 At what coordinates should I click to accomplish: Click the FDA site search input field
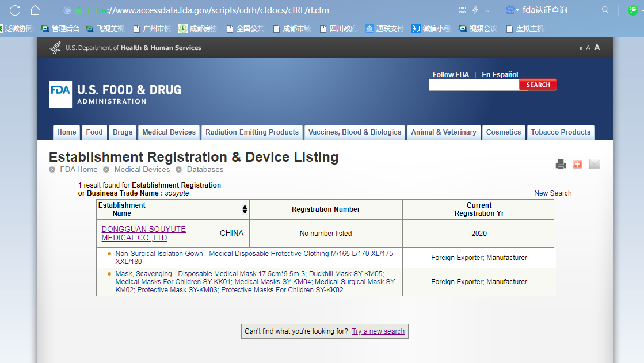(x=474, y=85)
